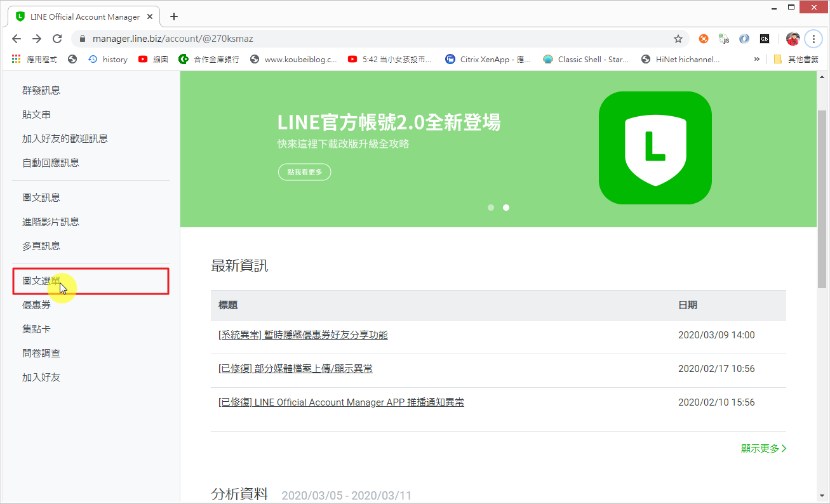Click the 點我看更多 banner button

[304, 171]
